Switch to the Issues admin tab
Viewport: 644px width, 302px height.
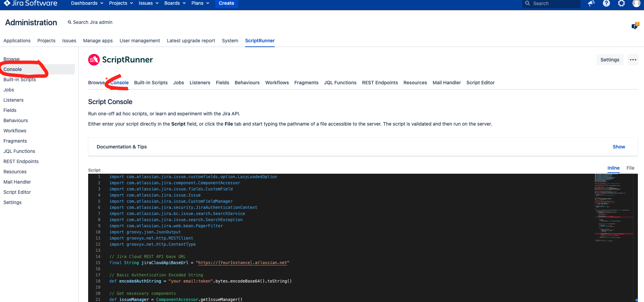pos(69,41)
